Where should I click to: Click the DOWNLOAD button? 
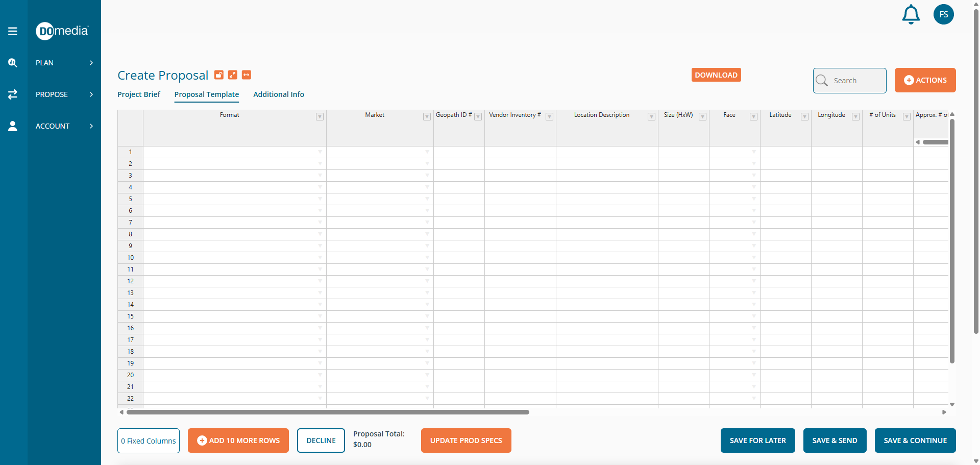tap(716, 75)
